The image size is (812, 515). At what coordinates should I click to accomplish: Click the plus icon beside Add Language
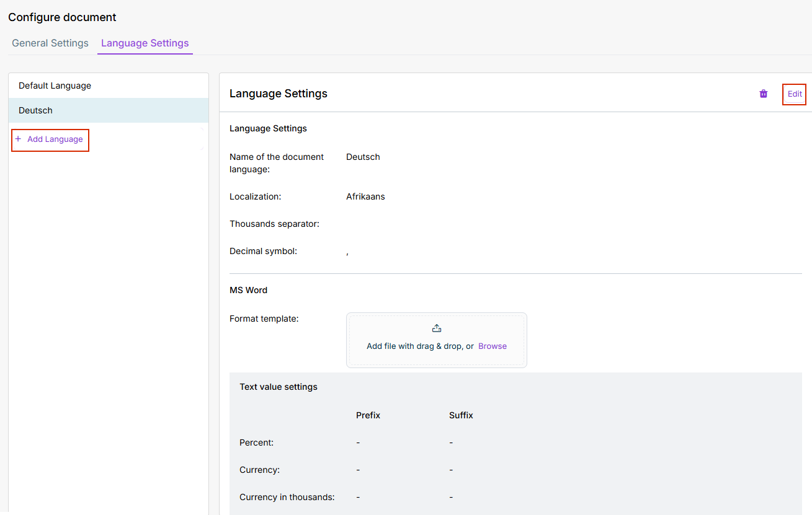click(x=18, y=139)
